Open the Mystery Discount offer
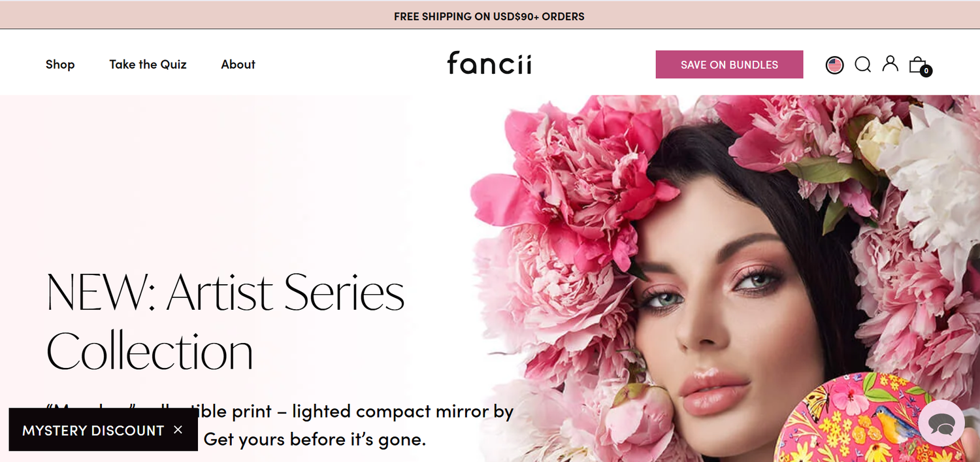 [x=93, y=430]
